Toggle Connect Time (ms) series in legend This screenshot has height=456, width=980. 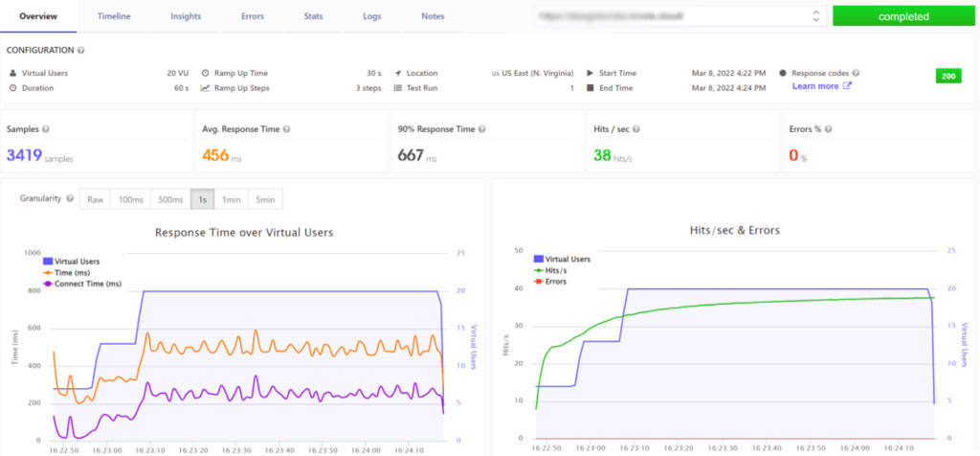82,284
